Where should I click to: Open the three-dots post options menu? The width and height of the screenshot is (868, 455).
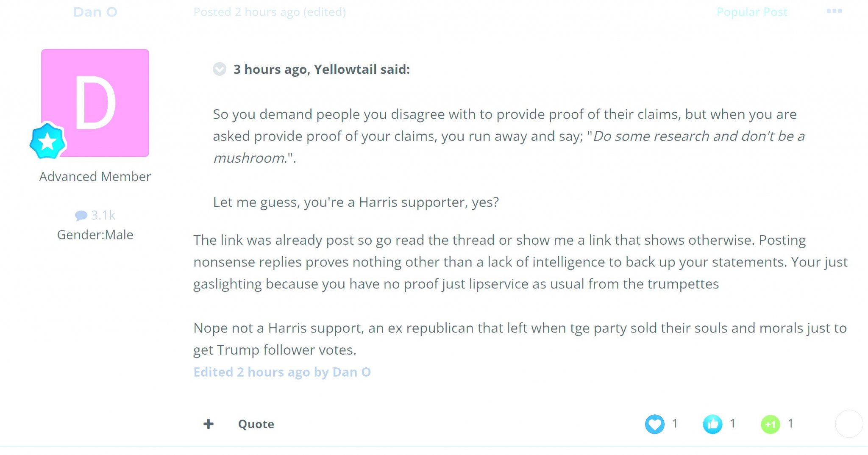834,11
